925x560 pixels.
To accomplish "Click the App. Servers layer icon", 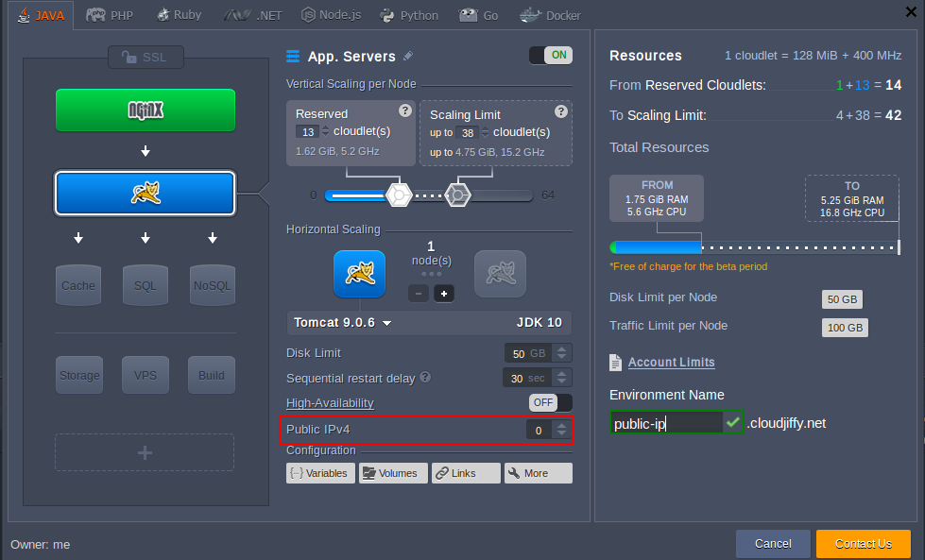I will coord(293,57).
